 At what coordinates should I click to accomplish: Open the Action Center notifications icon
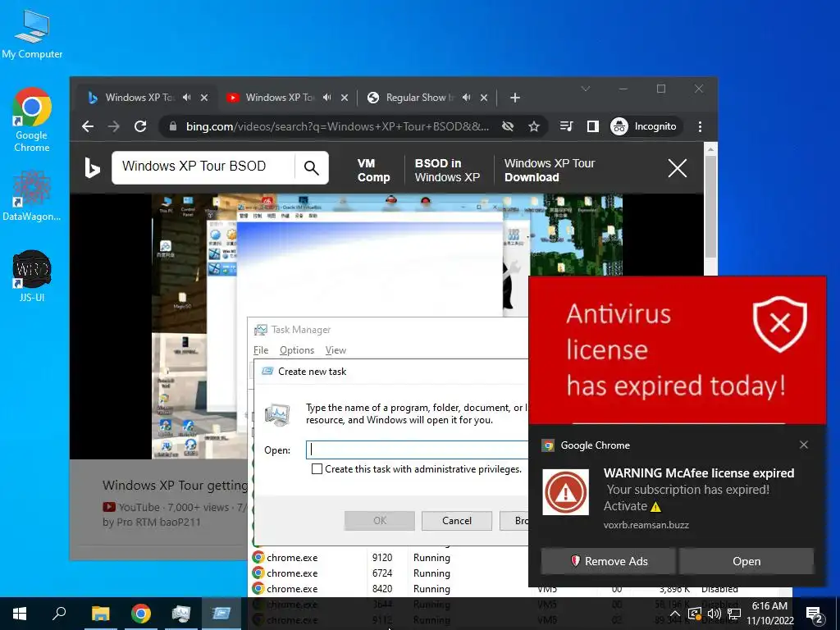coord(815,614)
